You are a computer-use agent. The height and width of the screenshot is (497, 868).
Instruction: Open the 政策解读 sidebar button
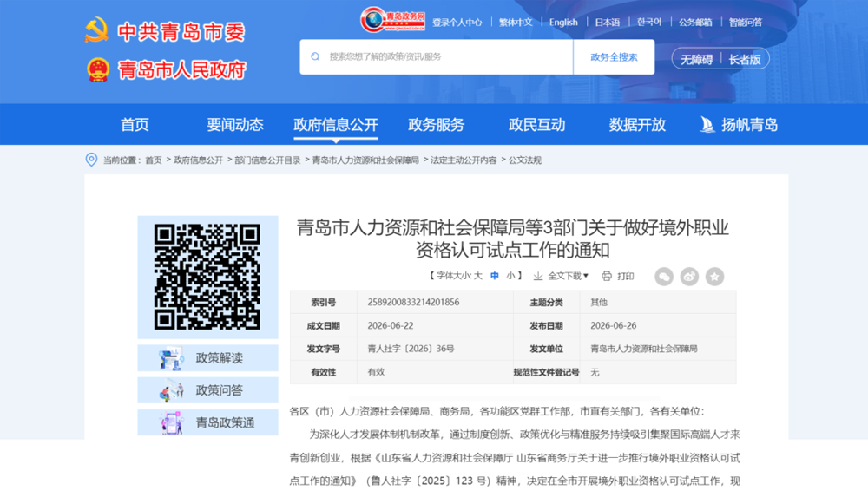coord(207,358)
